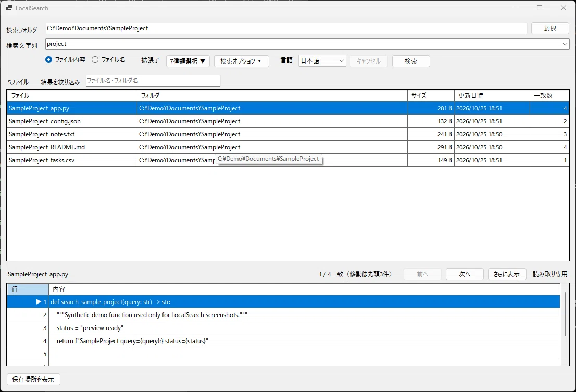This screenshot has height=392, width=576.
Task: Select the SampleProject_tasks.csv result row
Action: click(x=288, y=160)
